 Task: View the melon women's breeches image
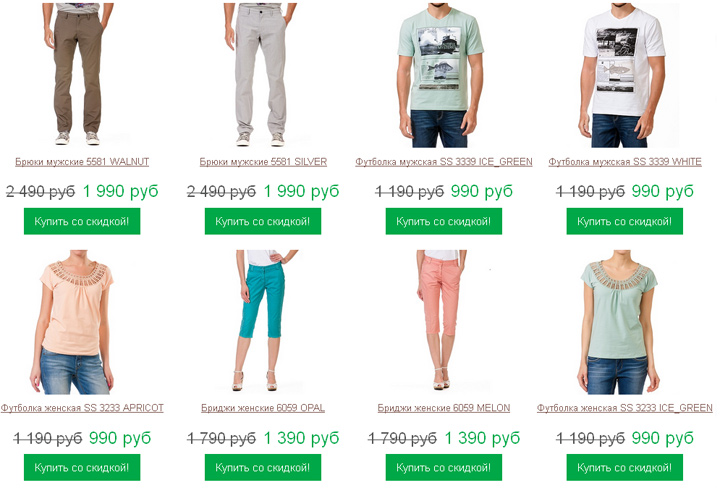click(439, 320)
